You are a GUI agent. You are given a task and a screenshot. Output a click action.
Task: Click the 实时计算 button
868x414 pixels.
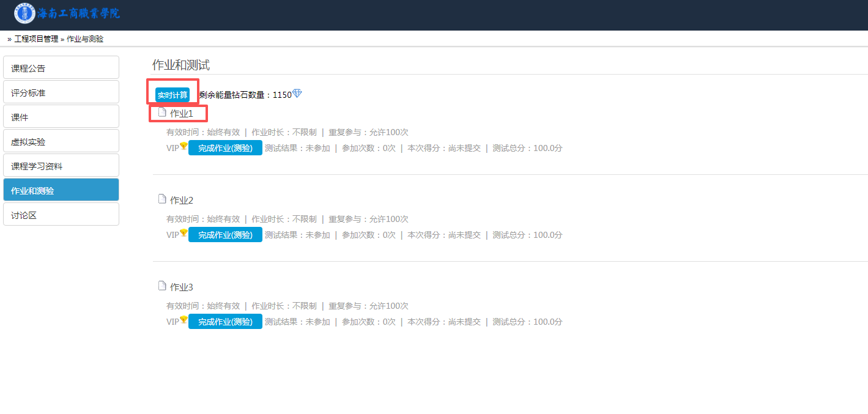pos(172,95)
